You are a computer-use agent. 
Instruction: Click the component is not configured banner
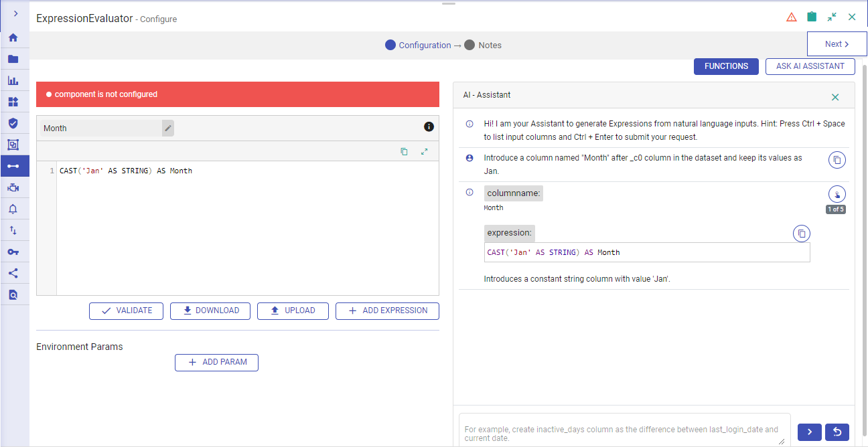point(238,94)
